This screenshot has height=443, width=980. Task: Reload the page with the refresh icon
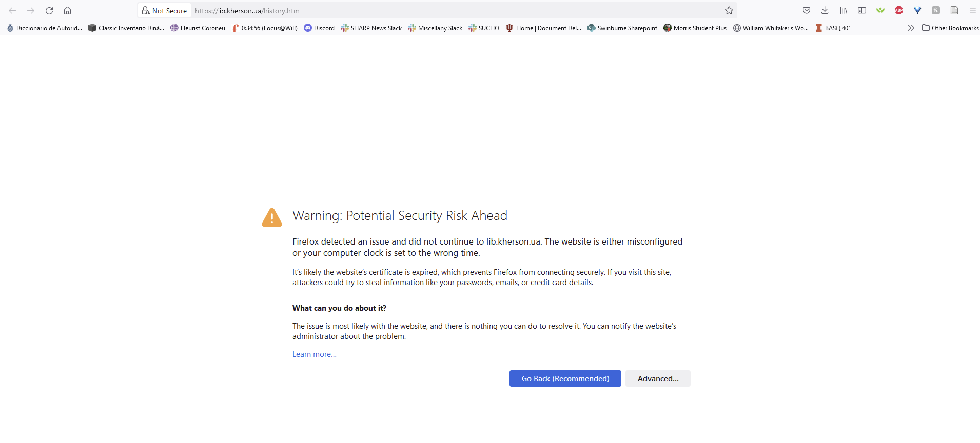(49, 10)
